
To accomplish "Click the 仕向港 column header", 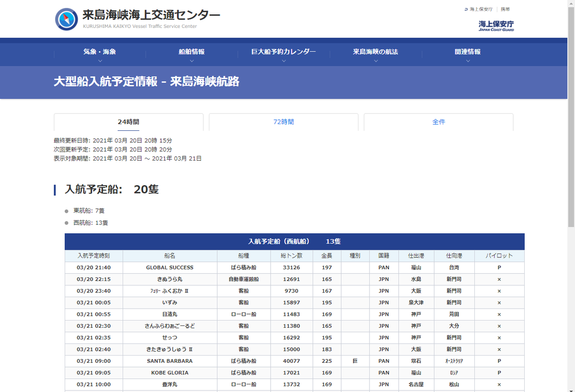I will point(454,256).
